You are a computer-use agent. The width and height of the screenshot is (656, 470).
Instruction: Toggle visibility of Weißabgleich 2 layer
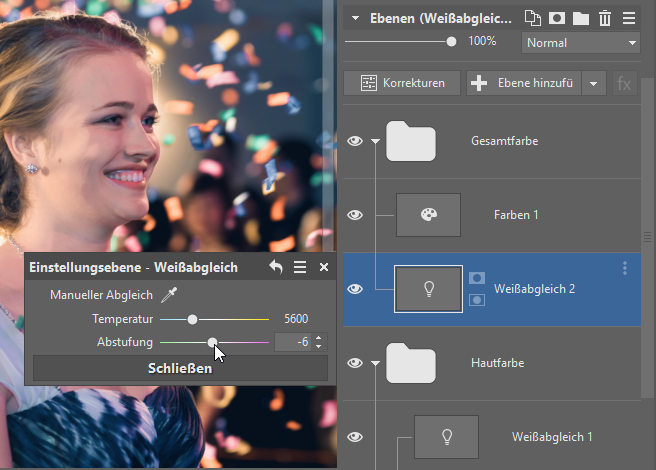point(355,289)
